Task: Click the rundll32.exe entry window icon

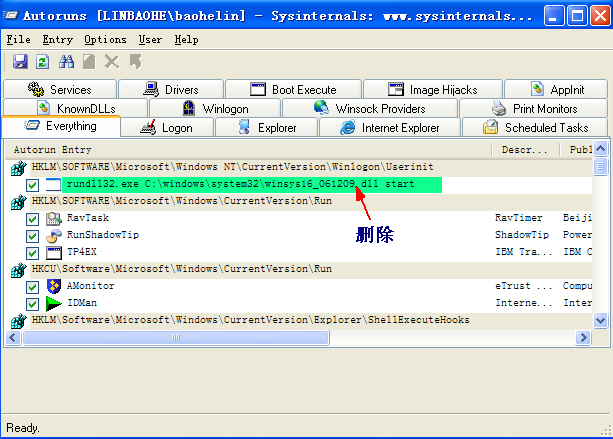Action: click(x=53, y=185)
